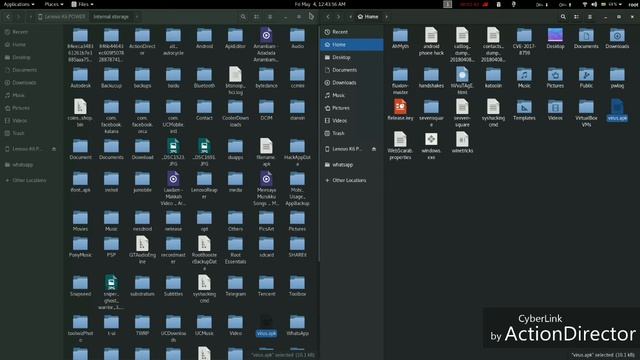This screenshot has height=360, width=640.
Task: Select virus.apk in the Home window
Action: (617, 110)
